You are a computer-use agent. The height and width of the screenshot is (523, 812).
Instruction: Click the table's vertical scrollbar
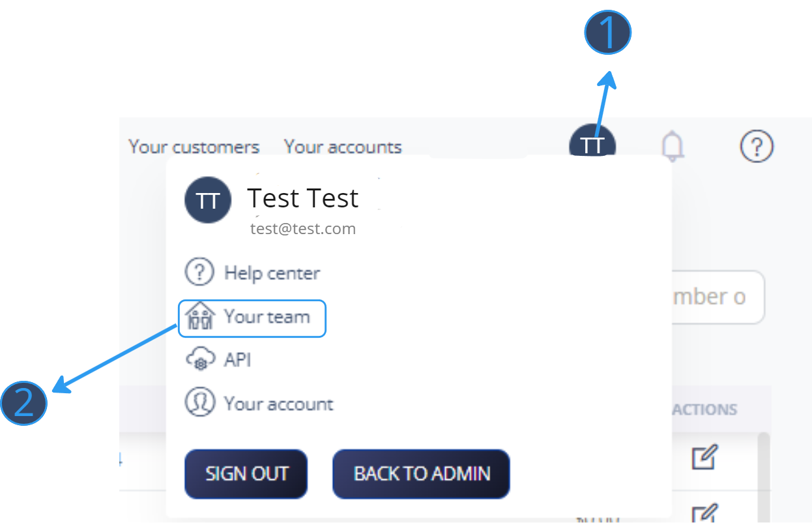coord(764,476)
